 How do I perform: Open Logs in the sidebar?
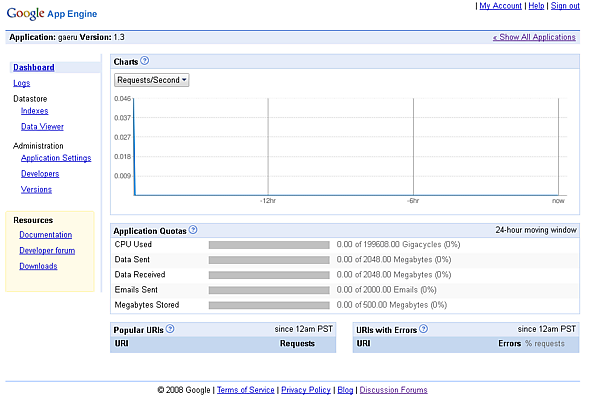click(x=21, y=83)
